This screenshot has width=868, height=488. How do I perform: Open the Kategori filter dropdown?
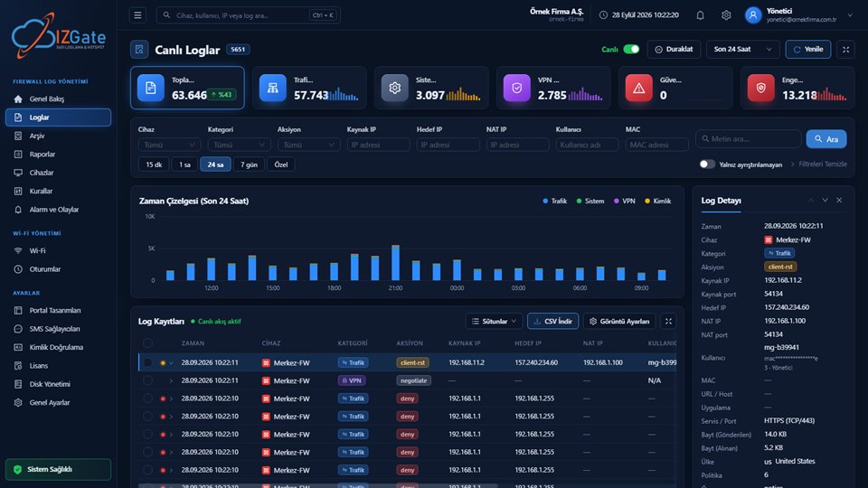pos(239,145)
